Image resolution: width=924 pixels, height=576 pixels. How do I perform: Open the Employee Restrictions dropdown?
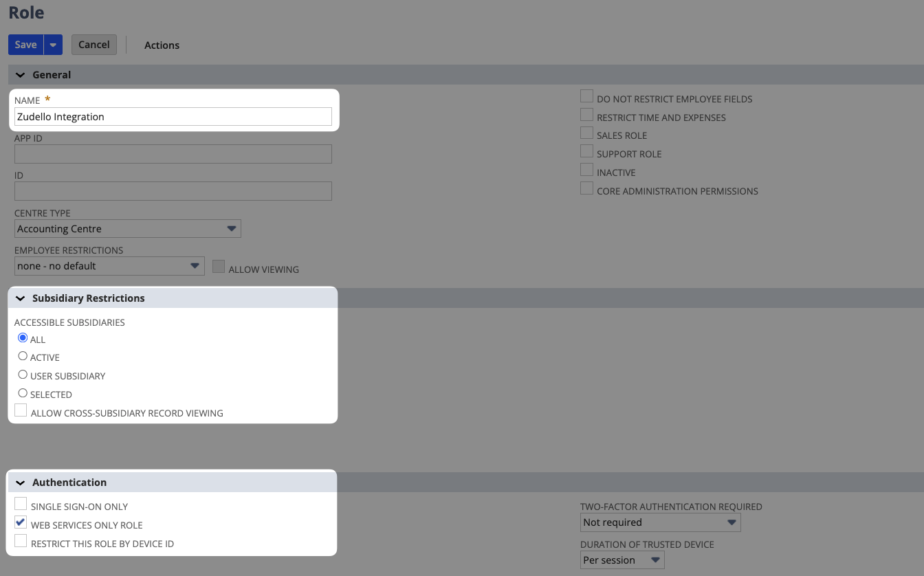tap(109, 266)
